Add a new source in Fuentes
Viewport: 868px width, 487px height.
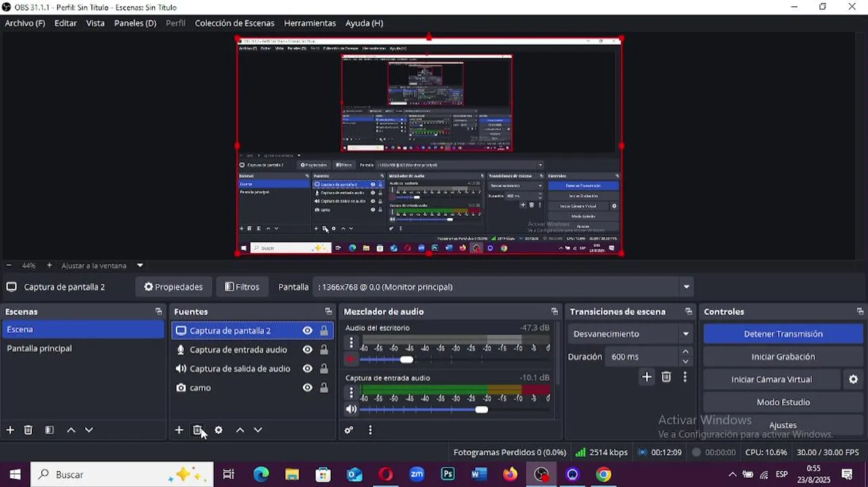pos(179,430)
